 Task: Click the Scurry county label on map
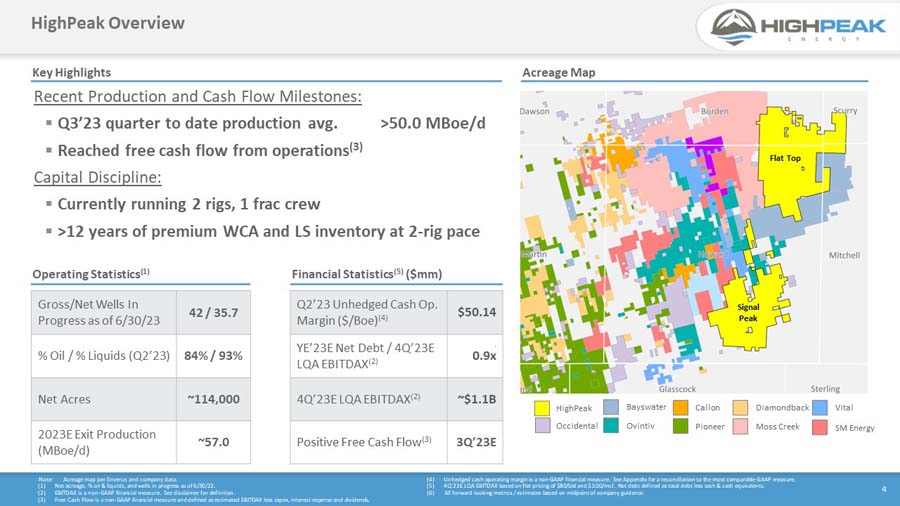click(845, 110)
